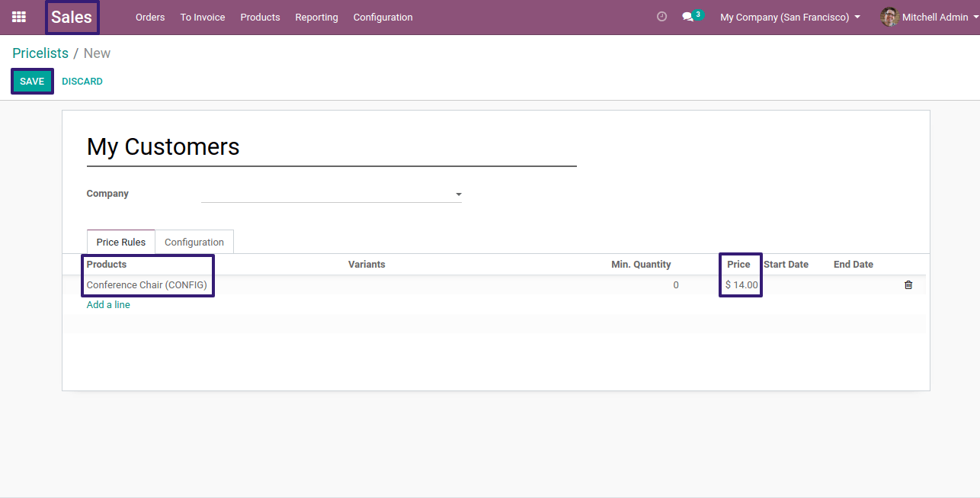980x498 pixels.
Task: Go back to Pricelists breadcrumb
Action: (x=40, y=53)
